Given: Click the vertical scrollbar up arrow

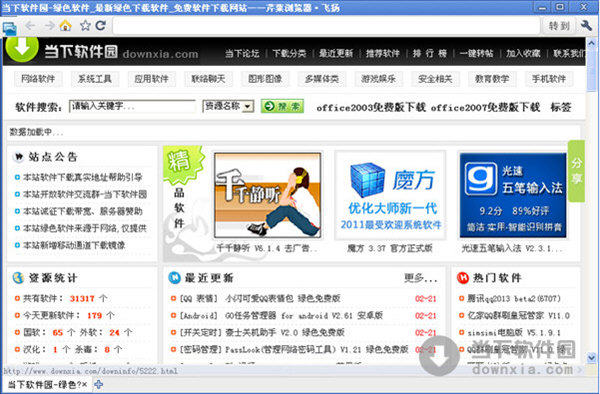Looking at the screenshot, I should [x=592, y=42].
